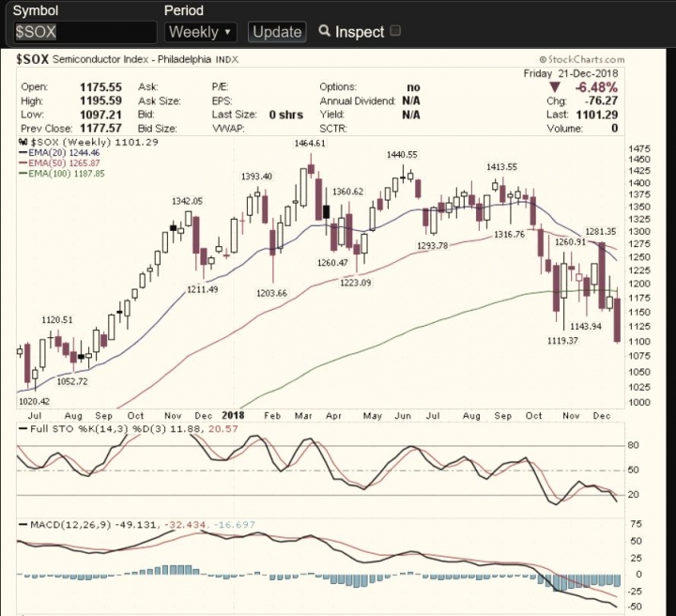Image resolution: width=676 pixels, height=616 pixels.
Task: Click the down triangle change indicator
Action: coord(555,87)
